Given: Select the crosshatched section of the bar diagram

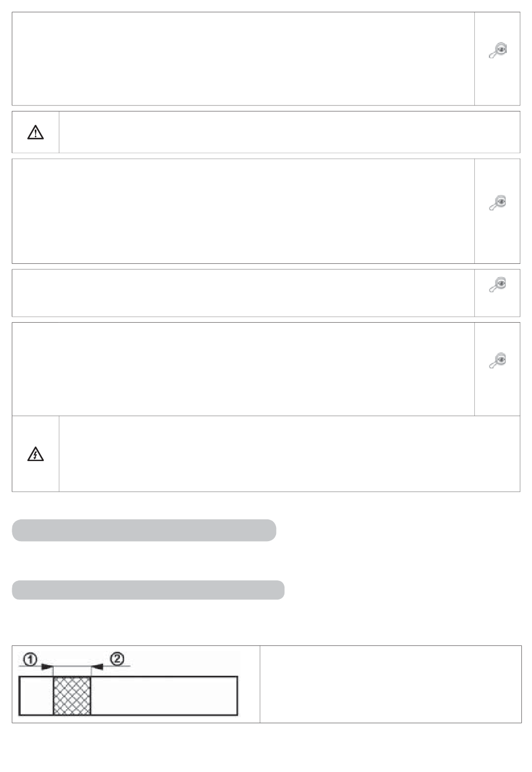Looking at the screenshot, I should (x=72, y=695).
